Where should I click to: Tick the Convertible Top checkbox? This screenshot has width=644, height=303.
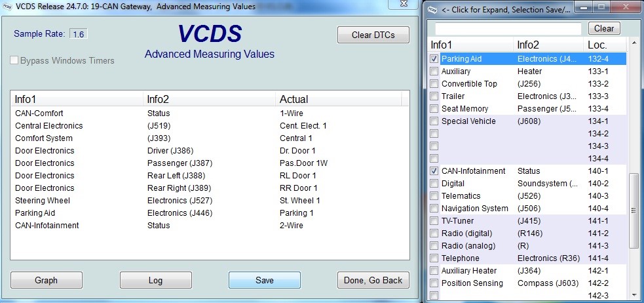(x=434, y=84)
